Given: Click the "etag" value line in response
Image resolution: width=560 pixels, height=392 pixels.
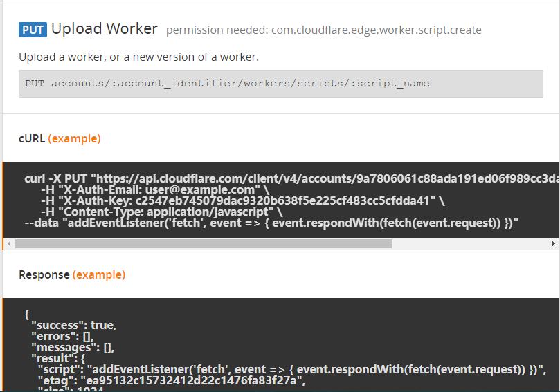Looking at the screenshot, I should 172,380.
